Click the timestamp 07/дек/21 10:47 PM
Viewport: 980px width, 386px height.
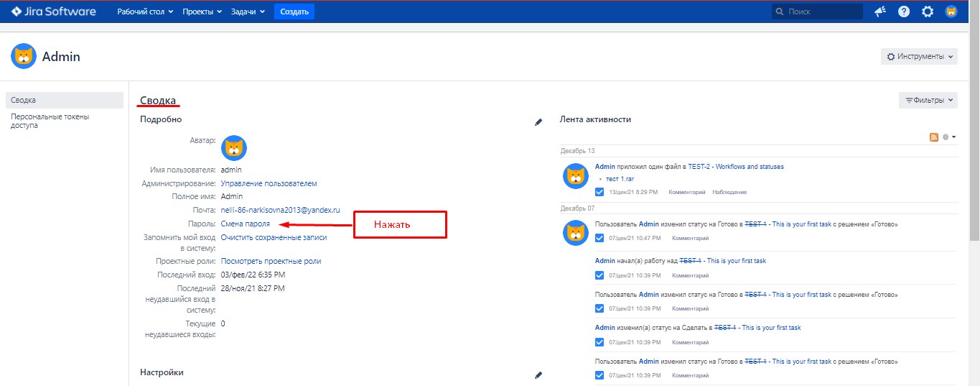click(635, 238)
